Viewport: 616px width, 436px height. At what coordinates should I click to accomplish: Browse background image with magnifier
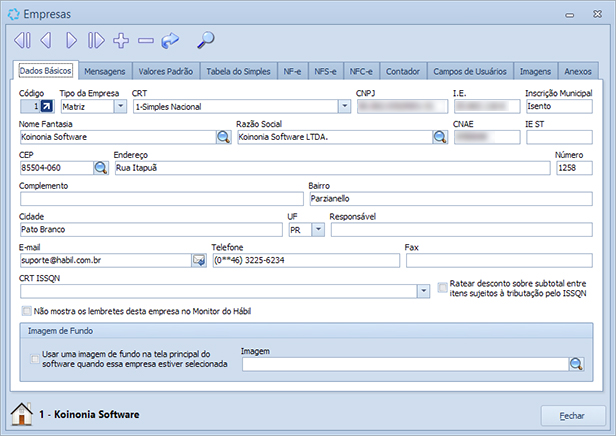click(576, 364)
